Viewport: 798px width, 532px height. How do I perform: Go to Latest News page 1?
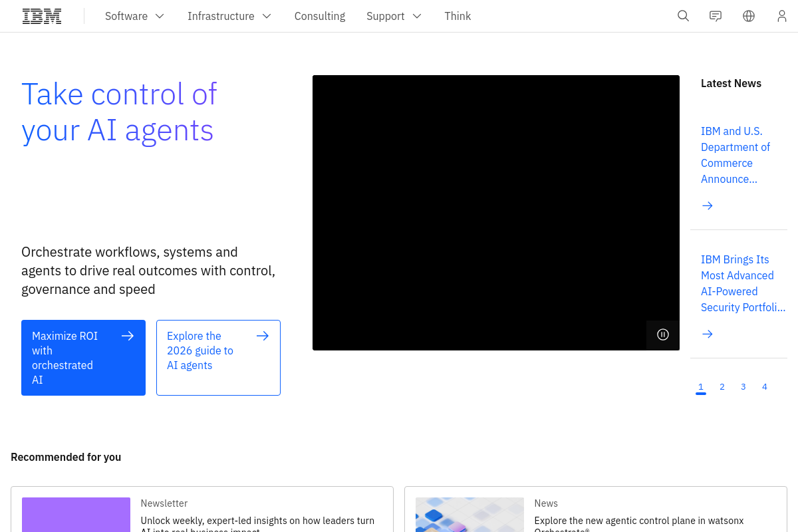click(701, 387)
